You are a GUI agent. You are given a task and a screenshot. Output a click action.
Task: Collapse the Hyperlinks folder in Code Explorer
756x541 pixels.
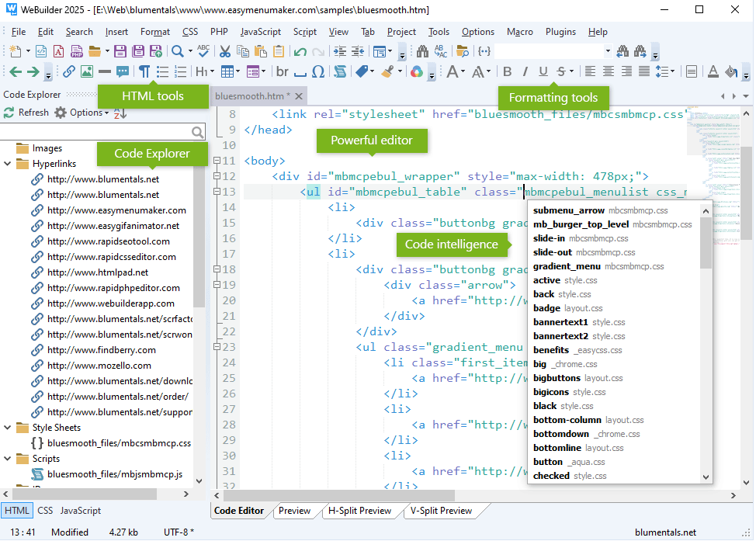[x=7, y=163]
